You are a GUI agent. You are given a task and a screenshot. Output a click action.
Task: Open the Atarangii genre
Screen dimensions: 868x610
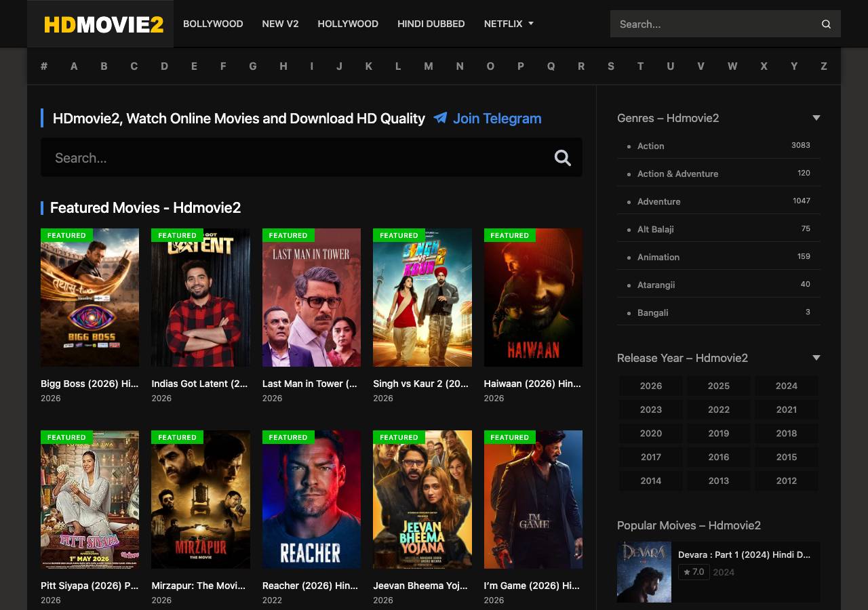coord(656,285)
